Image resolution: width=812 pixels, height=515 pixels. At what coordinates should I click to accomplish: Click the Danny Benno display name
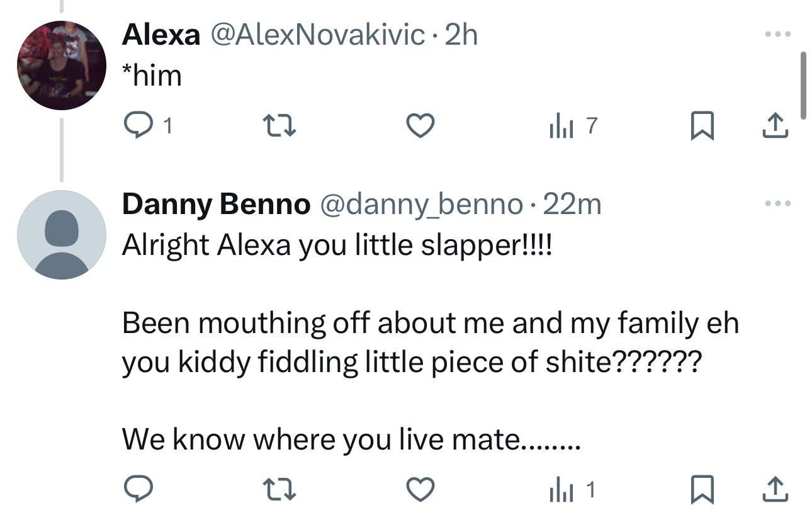pyautogui.click(x=216, y=204)
